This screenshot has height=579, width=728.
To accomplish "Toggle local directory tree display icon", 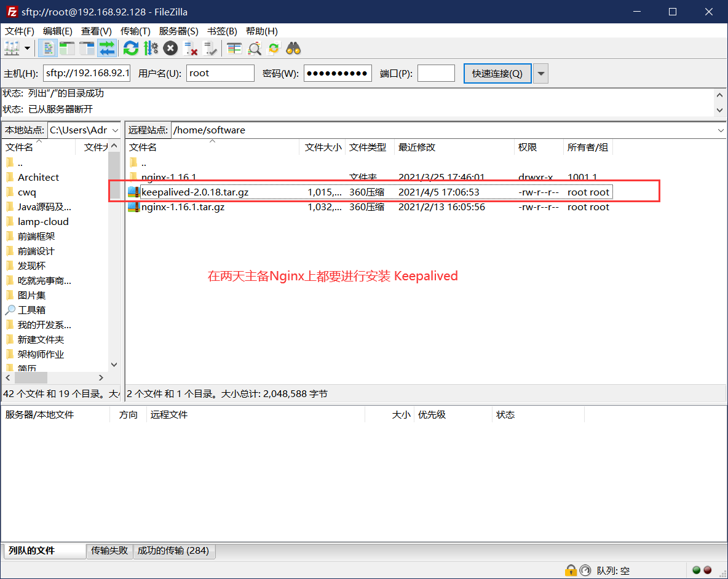I will point(67,48).
